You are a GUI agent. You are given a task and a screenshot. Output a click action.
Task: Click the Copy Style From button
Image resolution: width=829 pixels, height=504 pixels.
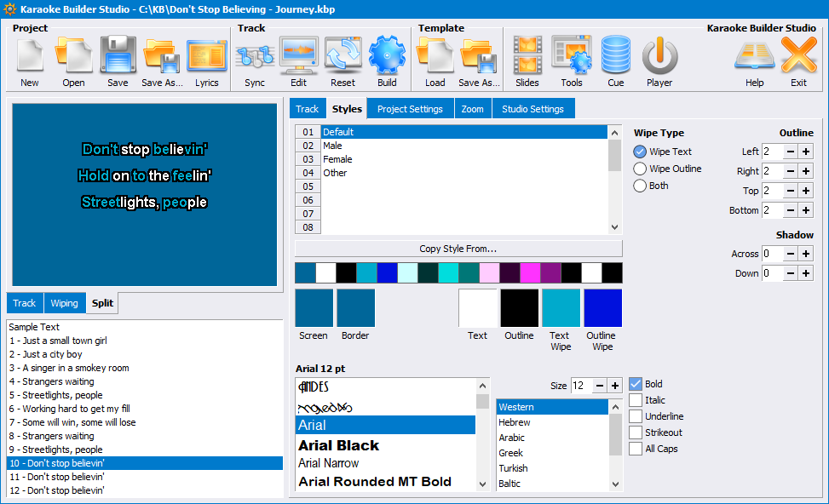[458, 249]
